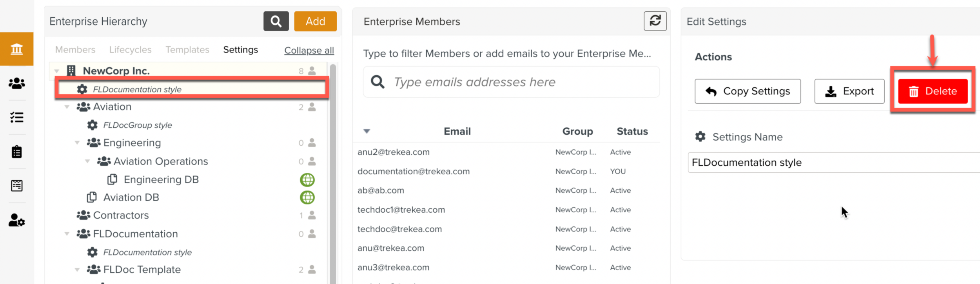Click the green globe icon beside Aviation DB

click(307, 197)
